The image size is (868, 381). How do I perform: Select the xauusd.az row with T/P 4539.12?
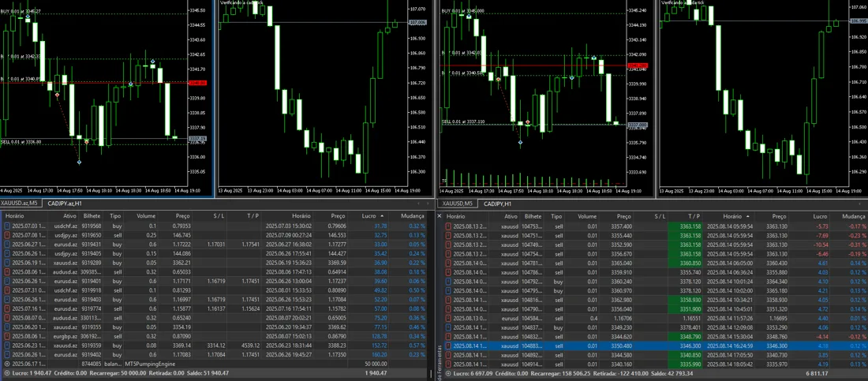(x=214, y=346)
